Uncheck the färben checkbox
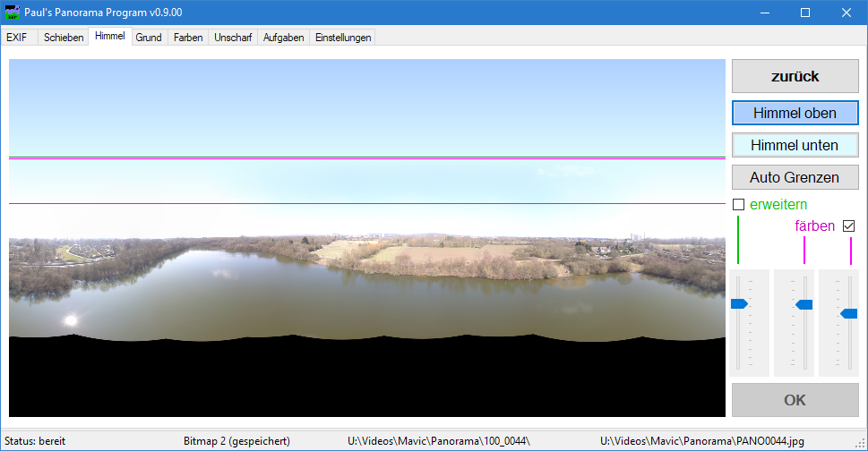Screen dimensions: 868x451 [x=848, y=225]
